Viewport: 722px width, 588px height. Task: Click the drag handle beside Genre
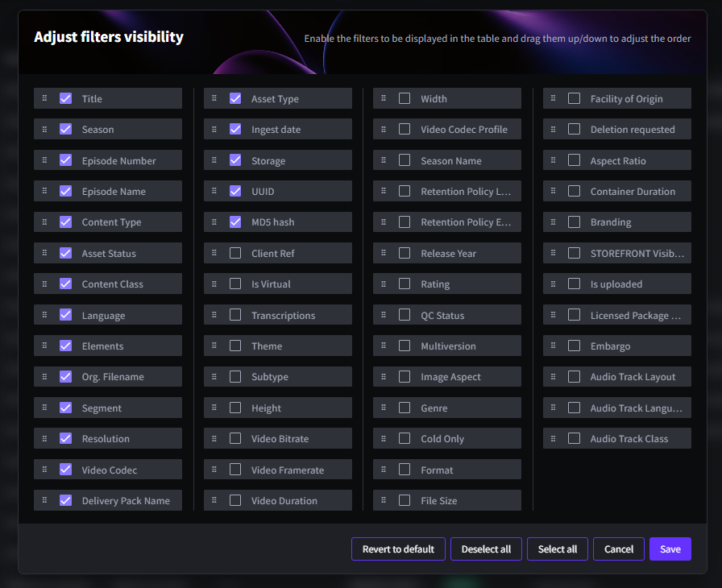384,408
